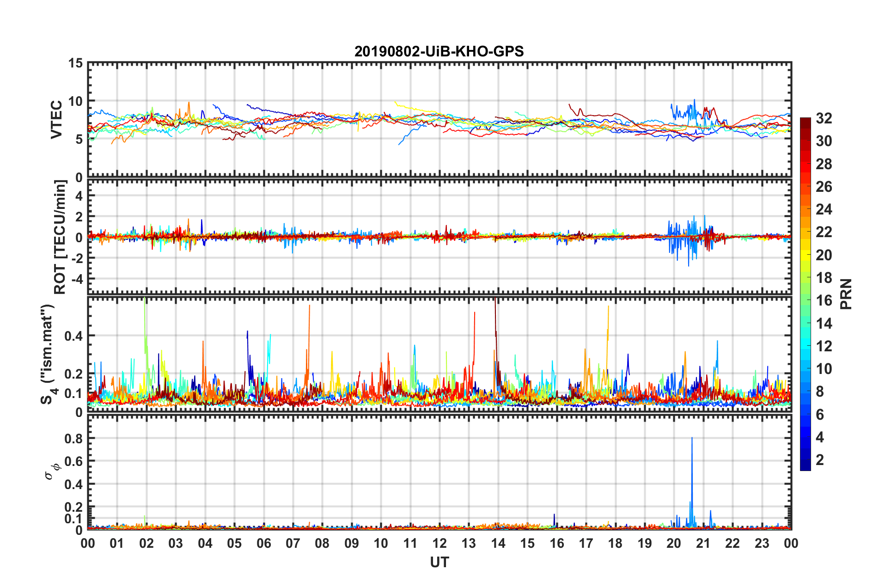Viewport: 879px width, 588px height.
Task: Select the 05 hour tick label
Action: pyautogui.click(x=234, y=543)
